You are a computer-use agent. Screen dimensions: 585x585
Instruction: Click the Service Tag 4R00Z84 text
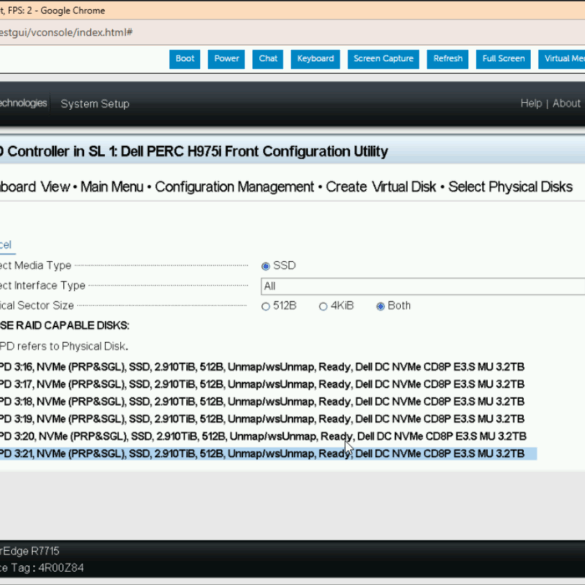coord(42,568)
